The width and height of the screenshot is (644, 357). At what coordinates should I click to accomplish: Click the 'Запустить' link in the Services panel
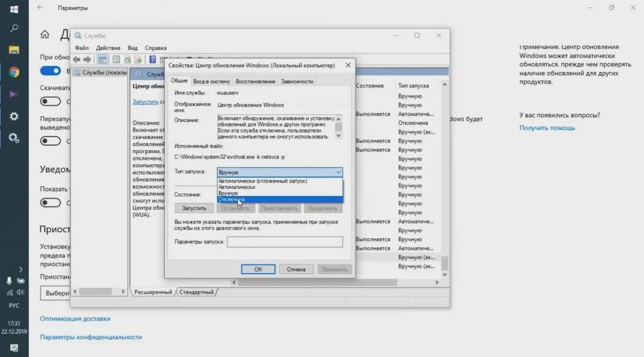tap(145, 101)
